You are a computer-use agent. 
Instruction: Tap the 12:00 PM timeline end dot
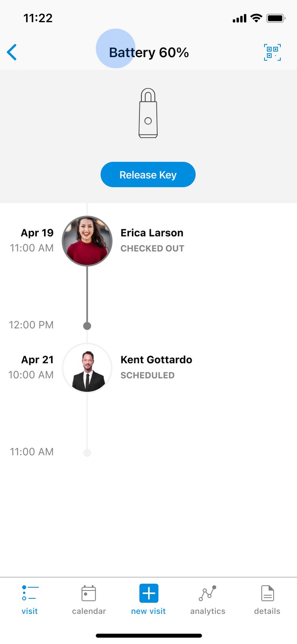pos(87,326)
